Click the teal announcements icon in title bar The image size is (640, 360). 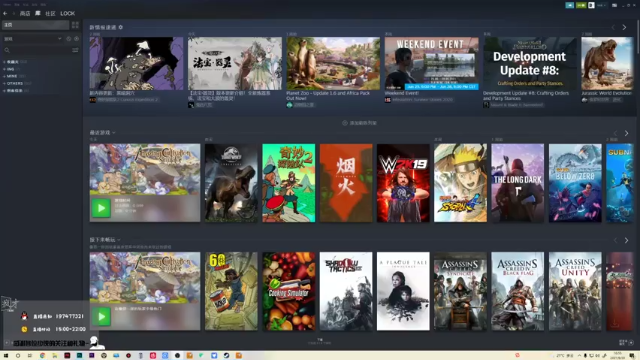coord(570,5)
